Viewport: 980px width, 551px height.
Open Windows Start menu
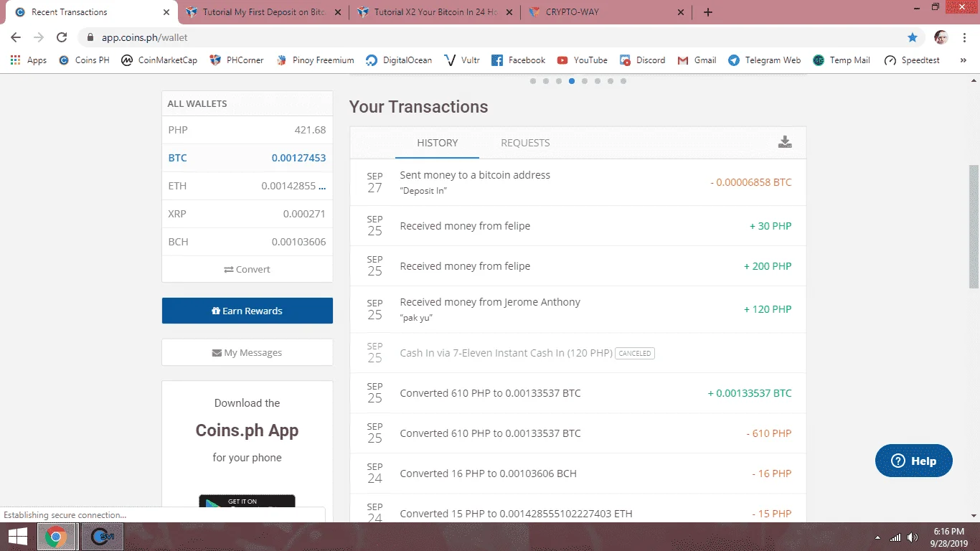(x=17, y=537)
